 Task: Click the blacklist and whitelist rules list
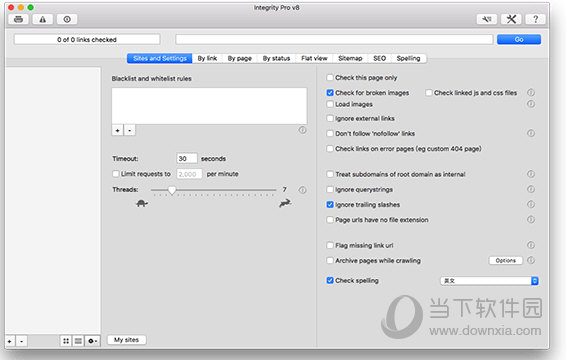(x=209, y=106)
